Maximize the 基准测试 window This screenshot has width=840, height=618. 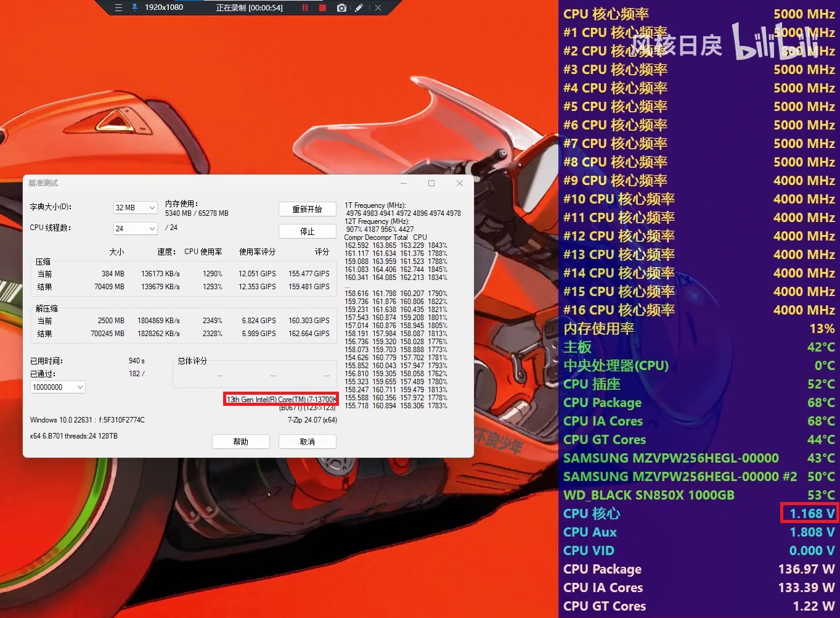pos(431,183)
